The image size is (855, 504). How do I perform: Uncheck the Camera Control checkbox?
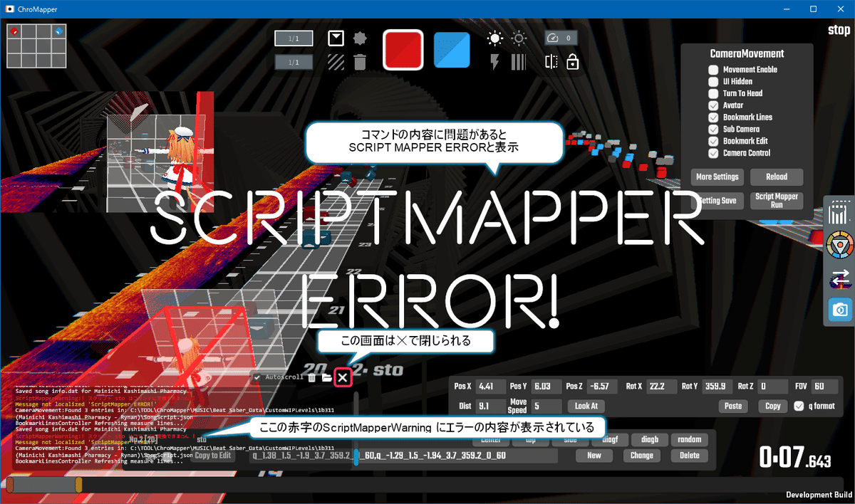tap(713, 153)
